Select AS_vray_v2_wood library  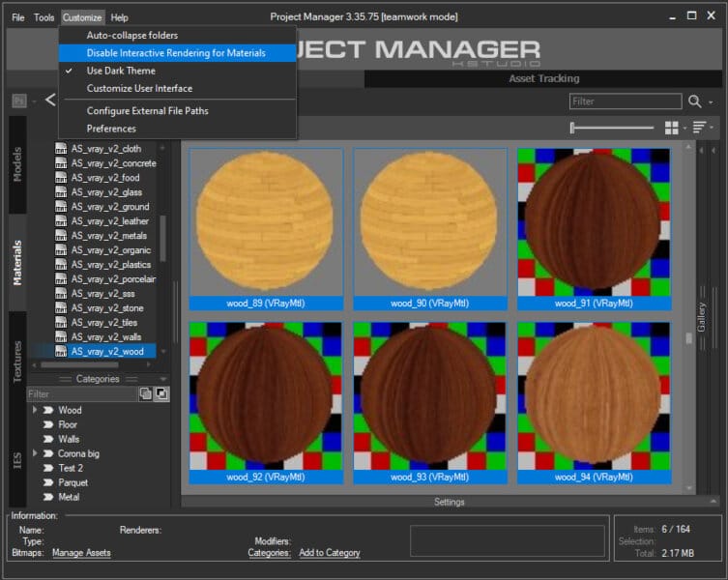click(107, 352)
